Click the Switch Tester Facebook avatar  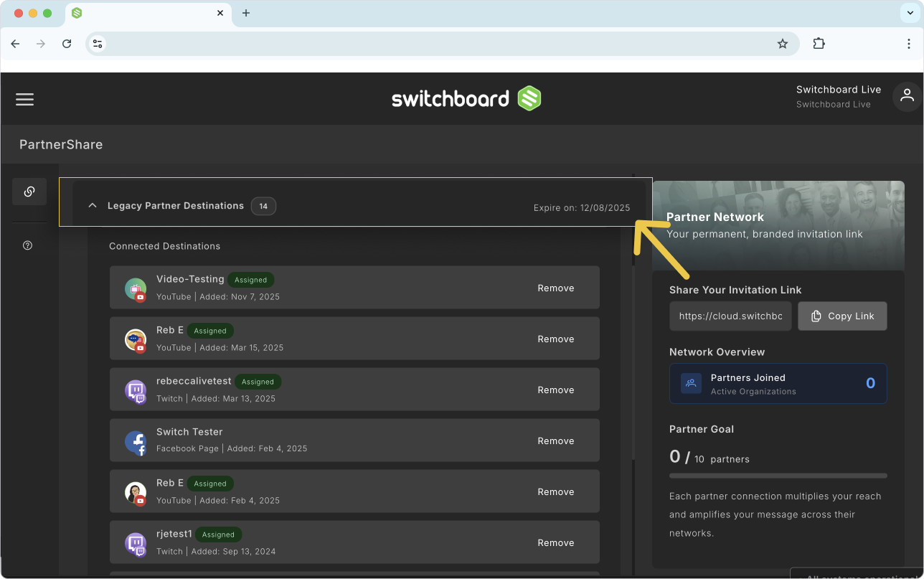[x=136, y=442]
